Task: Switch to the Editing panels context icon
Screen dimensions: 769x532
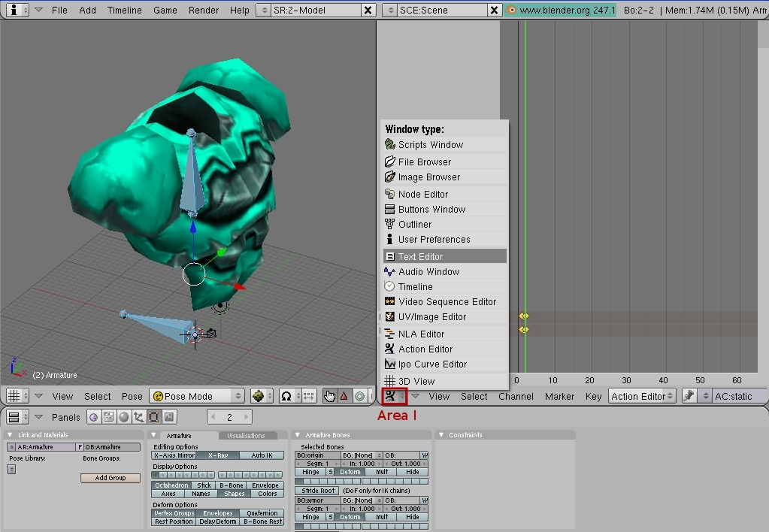Action: (153, 417)
